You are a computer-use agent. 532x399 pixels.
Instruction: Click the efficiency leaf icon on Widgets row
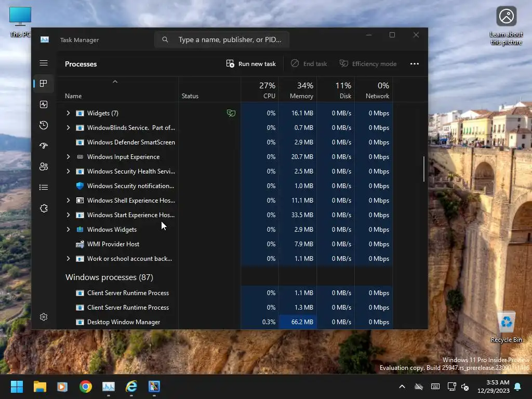pyautogui.click(x=231, y=113)
